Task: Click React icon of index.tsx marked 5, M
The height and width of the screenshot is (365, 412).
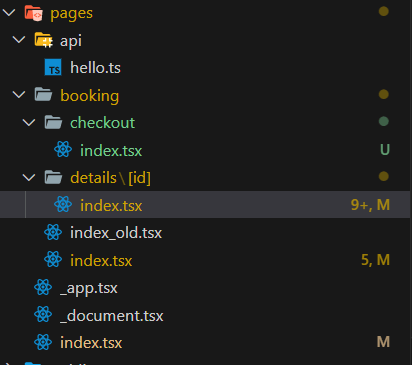Action: [53, 259]
